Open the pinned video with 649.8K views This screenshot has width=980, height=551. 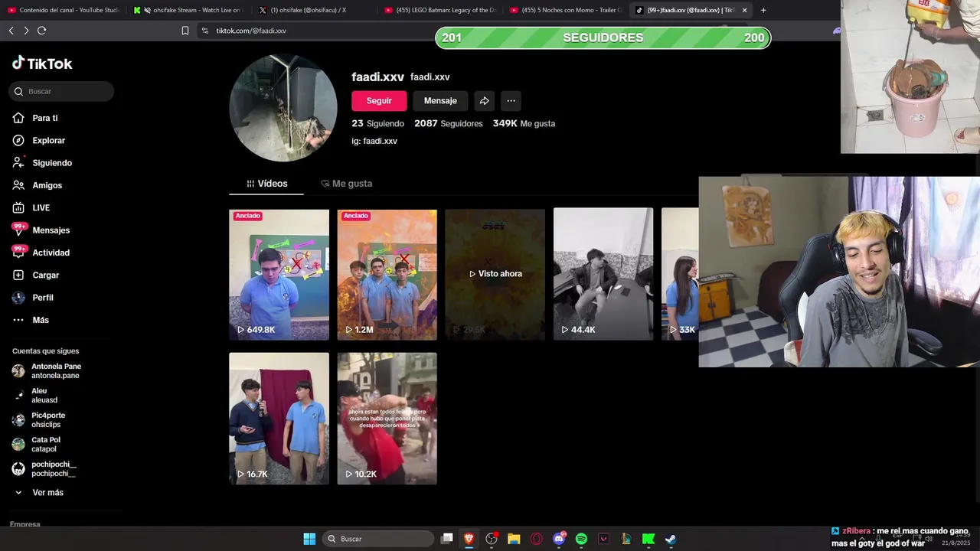point(279,275)
